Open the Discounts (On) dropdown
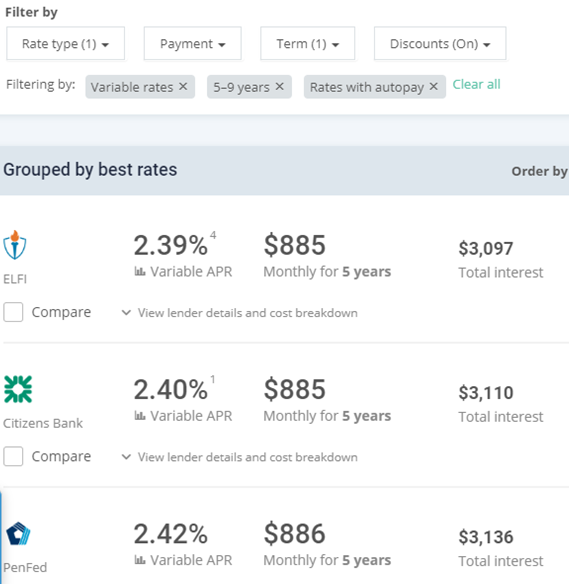 440,44
